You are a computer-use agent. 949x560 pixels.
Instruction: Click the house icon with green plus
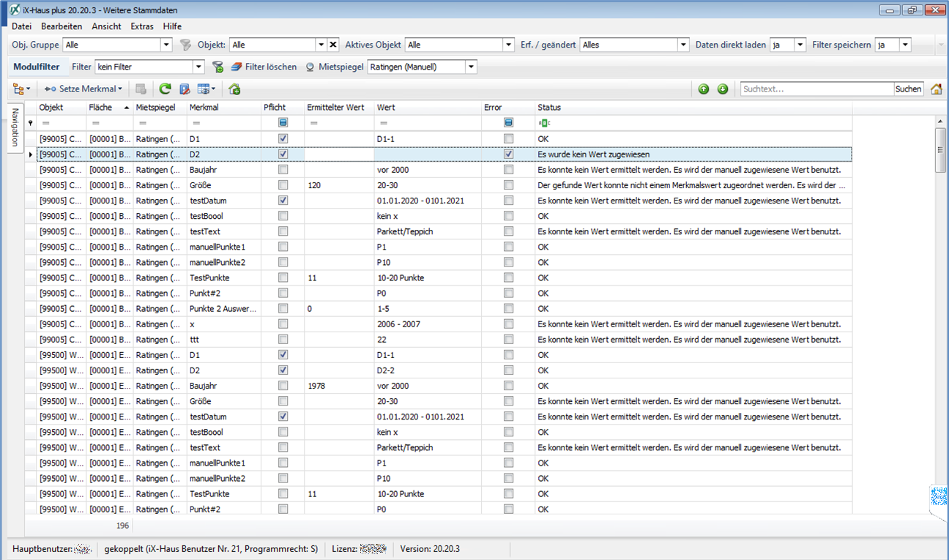(234, 89)
